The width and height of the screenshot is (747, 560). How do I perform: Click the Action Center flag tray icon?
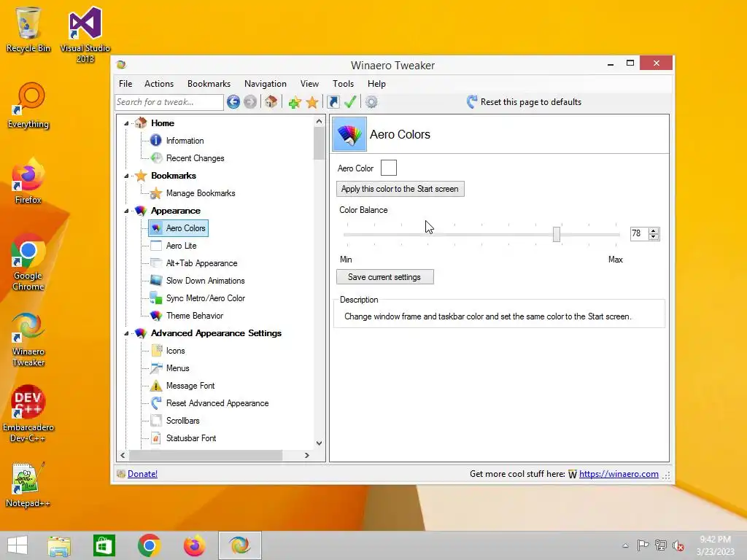coord(643,545)
